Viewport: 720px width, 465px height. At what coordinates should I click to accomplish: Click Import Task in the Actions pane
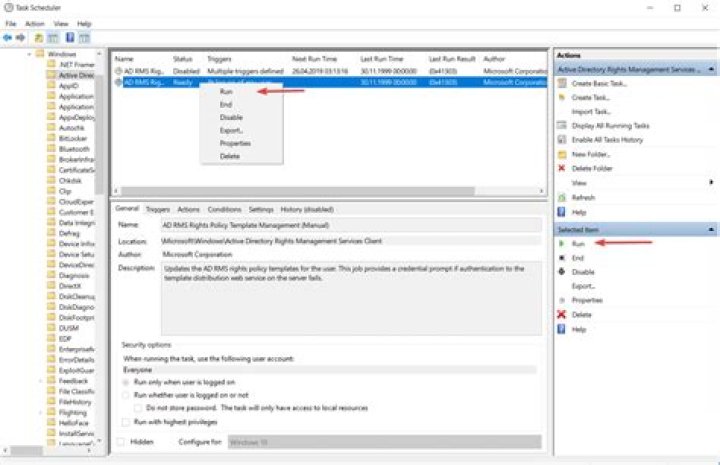[591, 112]
